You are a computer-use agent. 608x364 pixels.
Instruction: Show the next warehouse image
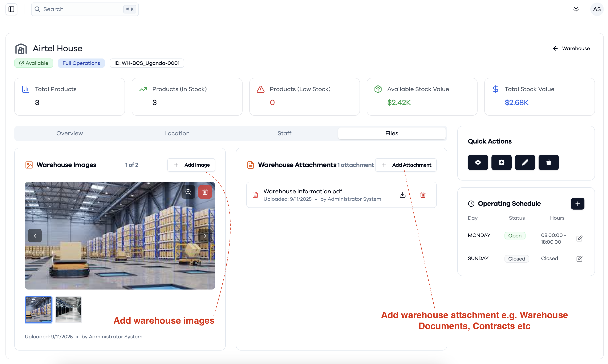[205, 235]
